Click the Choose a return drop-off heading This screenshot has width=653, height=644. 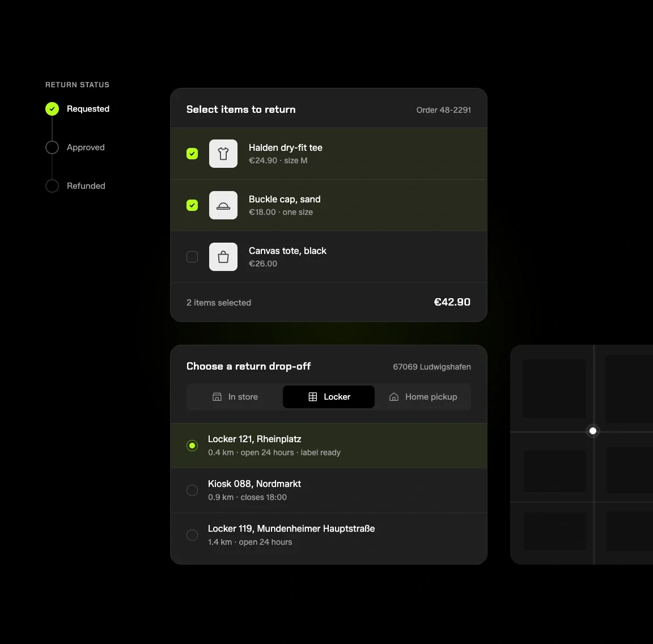(x=248, y=366)
